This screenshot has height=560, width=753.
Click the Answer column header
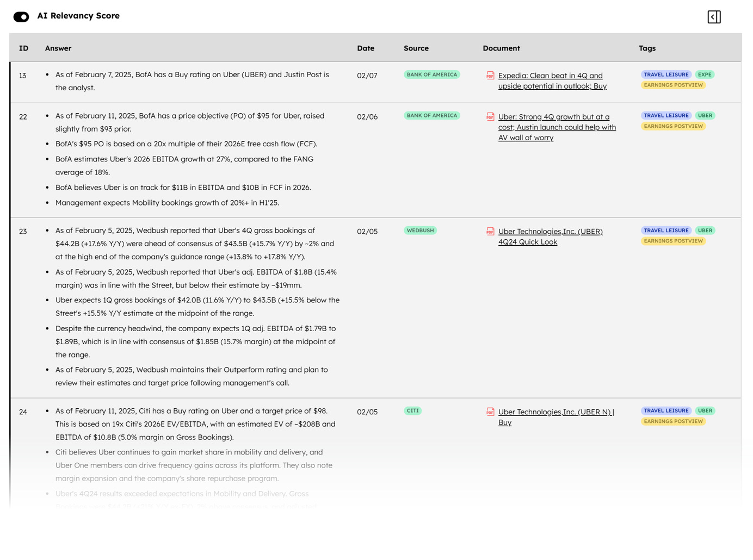click(x=58, y=48)
